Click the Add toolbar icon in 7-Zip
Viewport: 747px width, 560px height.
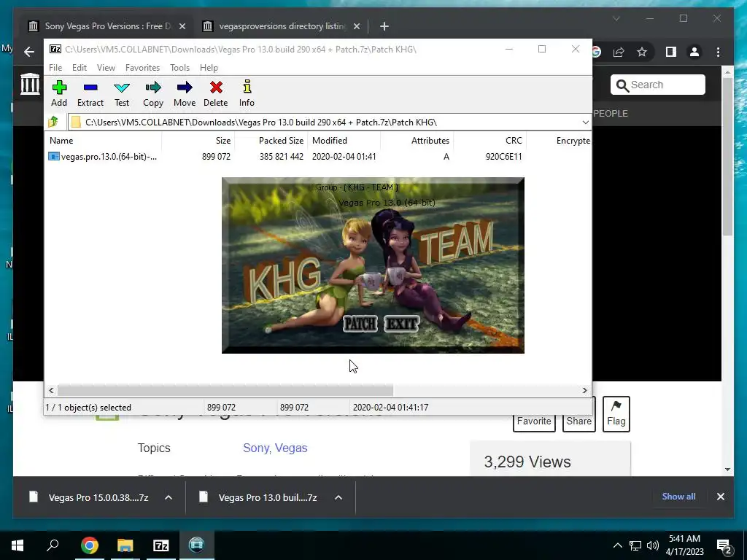[59, 93]
